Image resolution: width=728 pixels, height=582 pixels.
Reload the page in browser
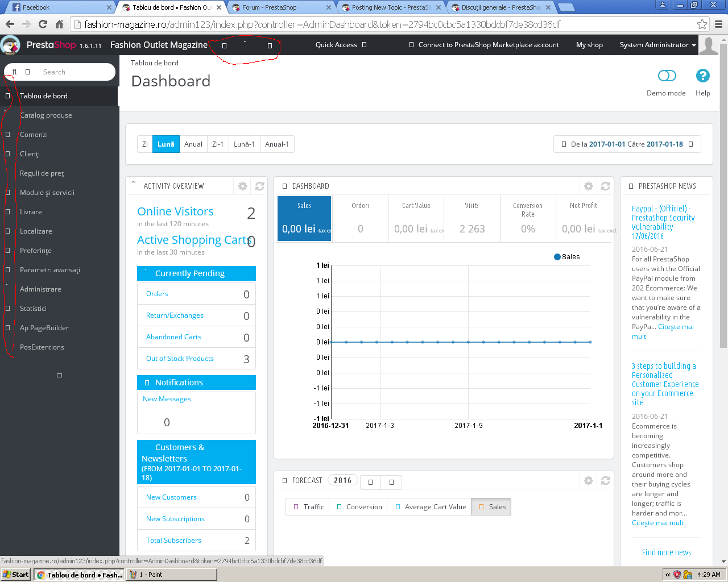pos(43,24)
